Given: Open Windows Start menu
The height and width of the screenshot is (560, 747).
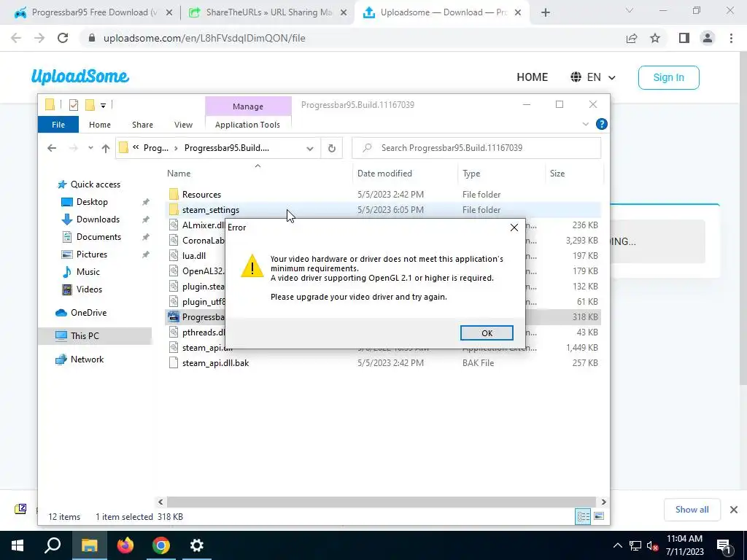Looking at the screenshot, I should point(18,545).
